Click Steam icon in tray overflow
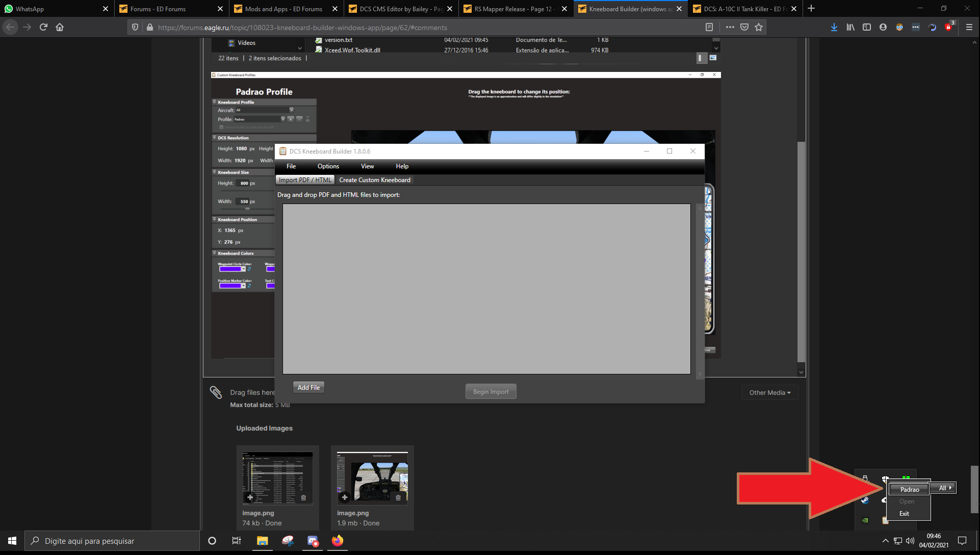 [865, 500]
